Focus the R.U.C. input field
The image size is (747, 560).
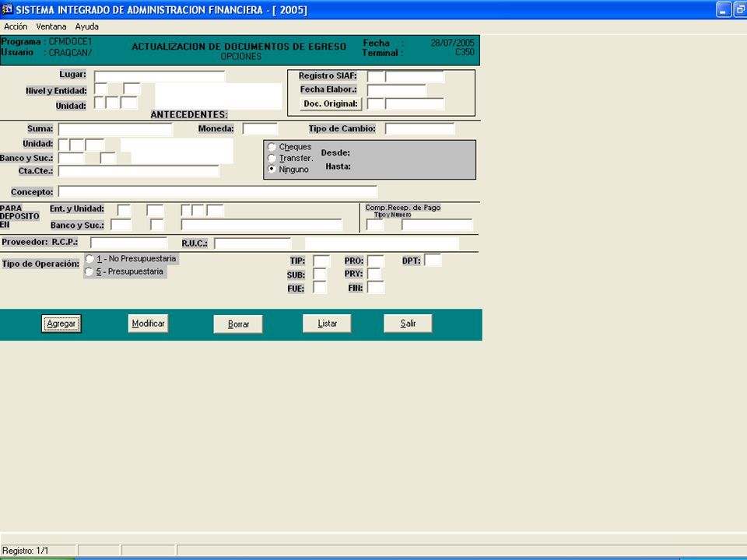252,243
